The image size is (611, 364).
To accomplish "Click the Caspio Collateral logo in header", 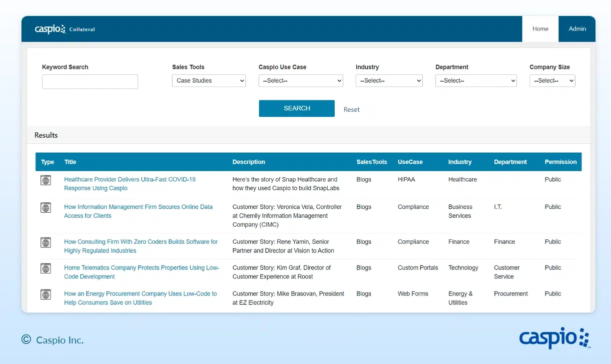I will (64, 29).
